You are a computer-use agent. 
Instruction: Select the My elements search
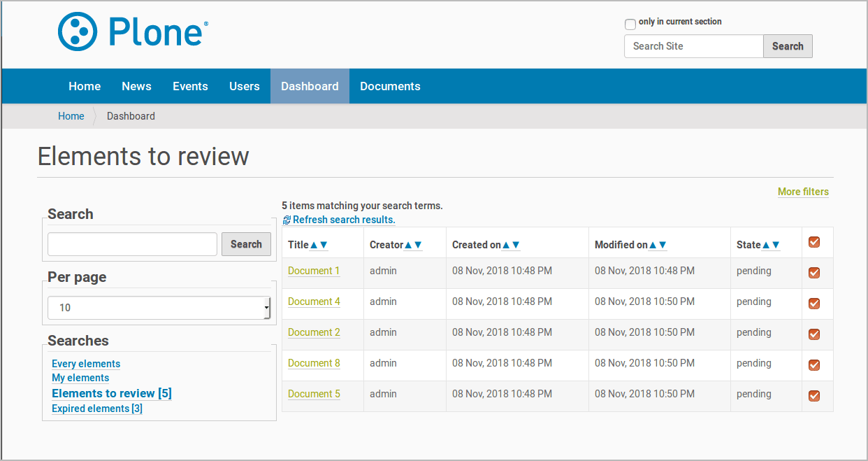pyautogui.click(x=80, y=378)
